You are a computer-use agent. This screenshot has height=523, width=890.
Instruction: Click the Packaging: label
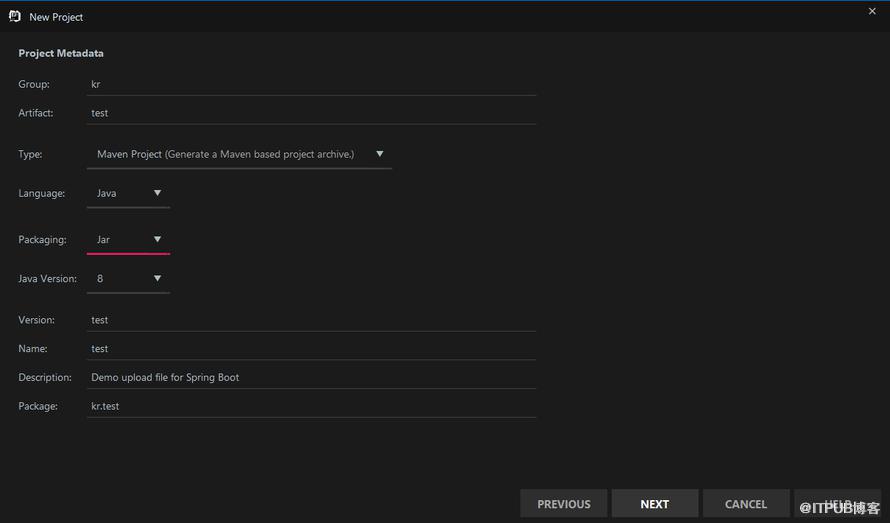tap(42, 240)
